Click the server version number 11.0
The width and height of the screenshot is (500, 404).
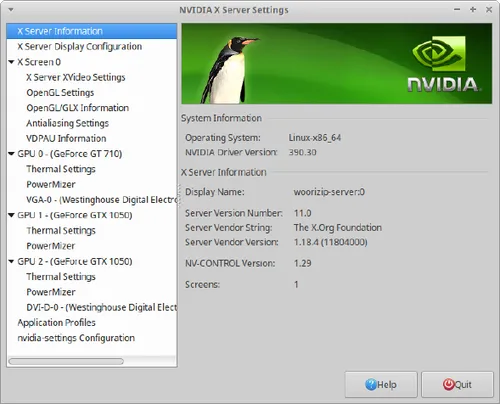coord(303,213)
